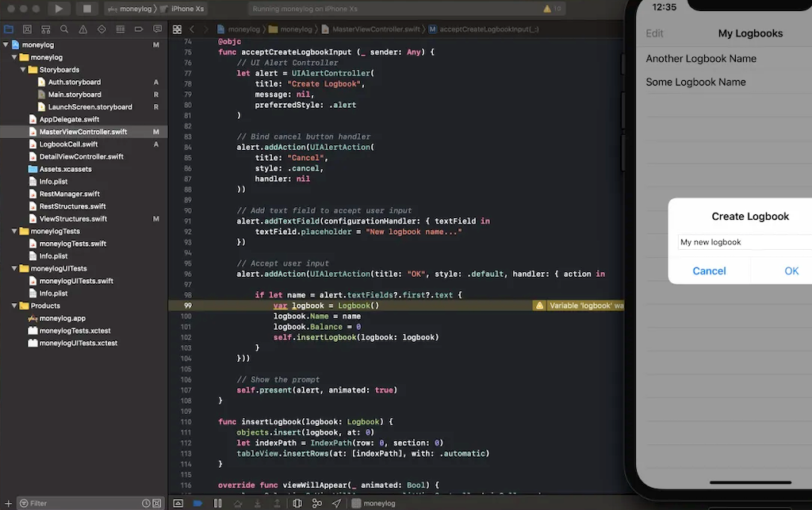This screenshot has width=812, height=510.
Task: Tap OK in Create Logbook alert
Action: coord(791,271)
